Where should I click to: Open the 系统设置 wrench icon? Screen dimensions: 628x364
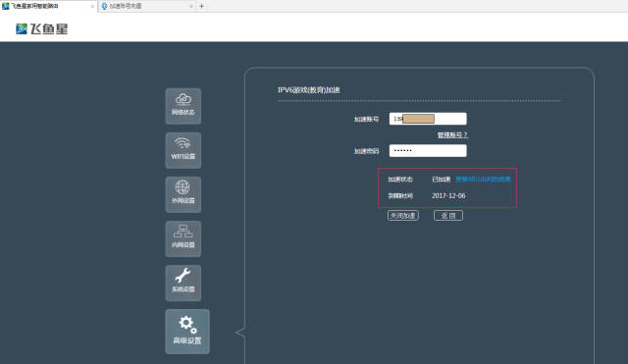(x=183, y=284)
